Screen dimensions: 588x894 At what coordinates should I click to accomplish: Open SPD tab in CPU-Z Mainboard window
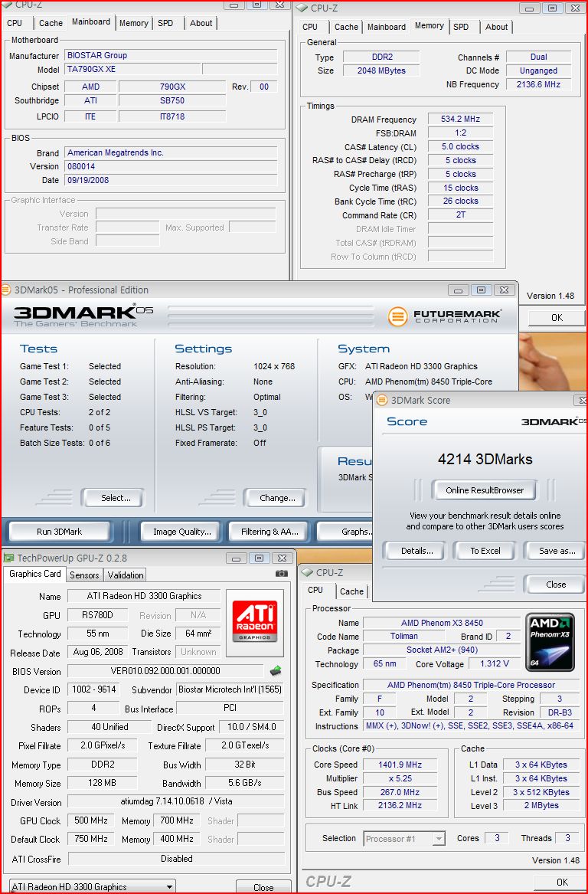[165, 23]
